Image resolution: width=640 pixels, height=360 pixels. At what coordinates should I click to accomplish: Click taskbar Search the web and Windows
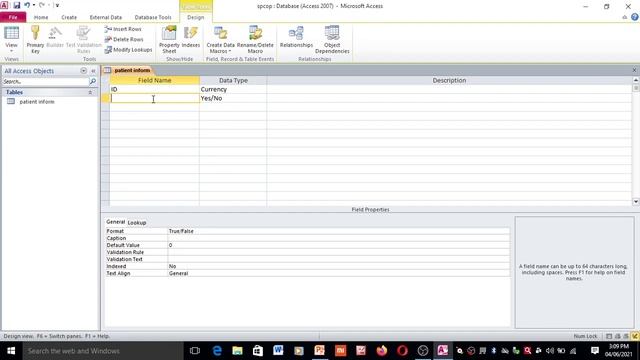tap(103, 351)
